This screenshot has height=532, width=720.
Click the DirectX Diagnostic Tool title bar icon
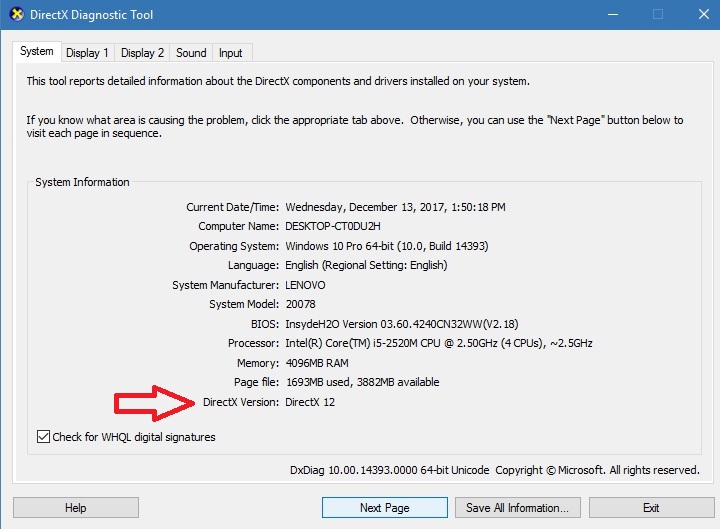17,14
